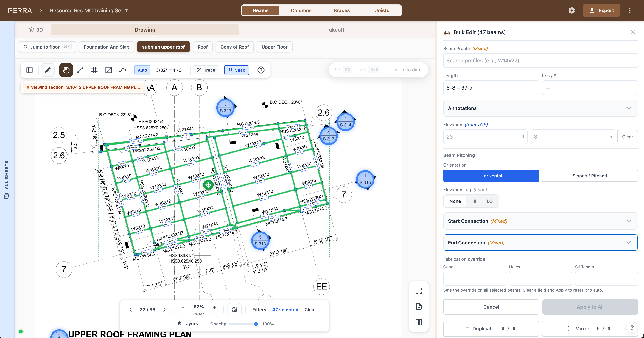This screenshot has width=644, height=338.
Task: Set orientation to Sloped / Pitched
Action: click(589, 176)
